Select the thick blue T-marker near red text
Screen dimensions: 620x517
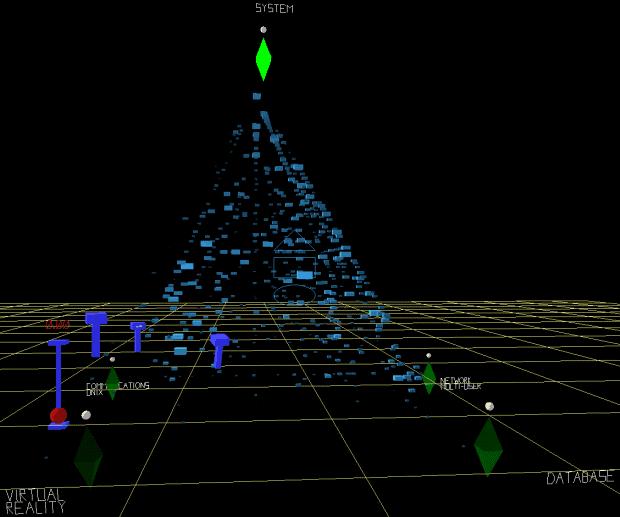coord(96,334)
